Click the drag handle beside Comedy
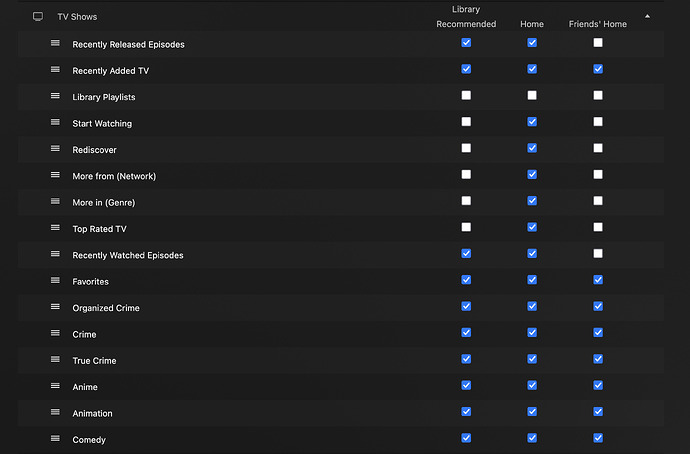This screenshot has width=690, height=454. pos(55,439)
